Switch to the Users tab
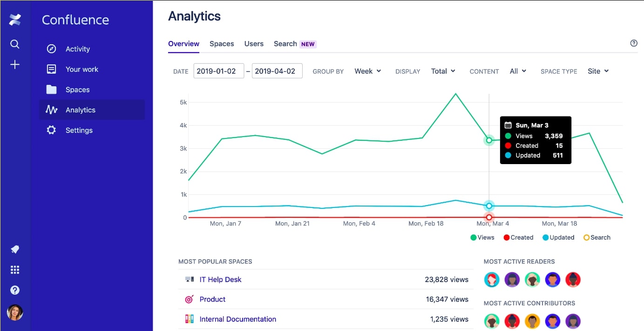 click(x=254, y=44)
